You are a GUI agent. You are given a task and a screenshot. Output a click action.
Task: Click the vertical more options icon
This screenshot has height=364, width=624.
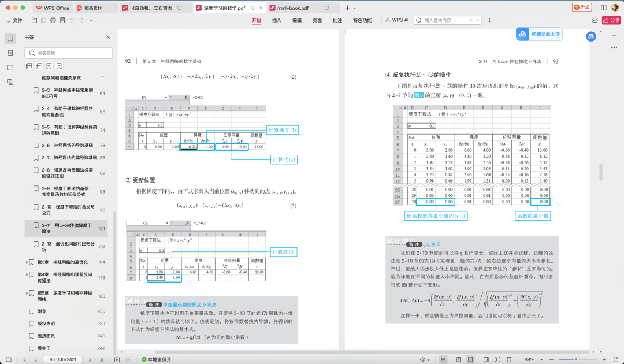coord(489,20)
